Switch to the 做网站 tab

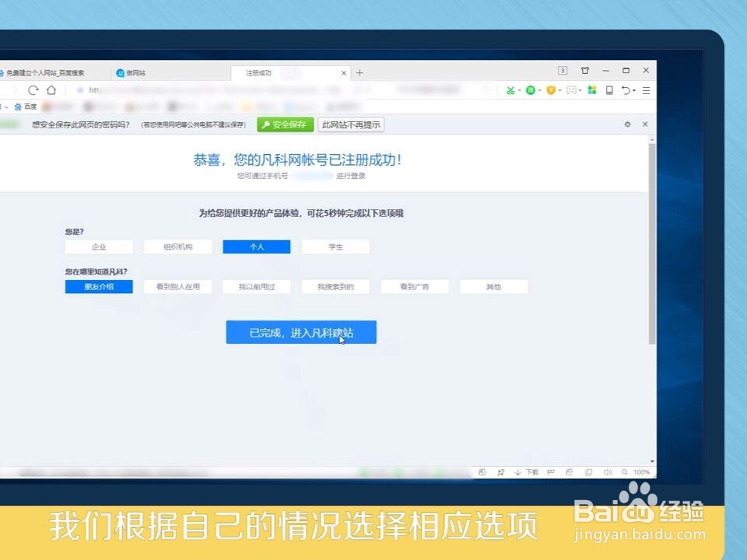170,73
